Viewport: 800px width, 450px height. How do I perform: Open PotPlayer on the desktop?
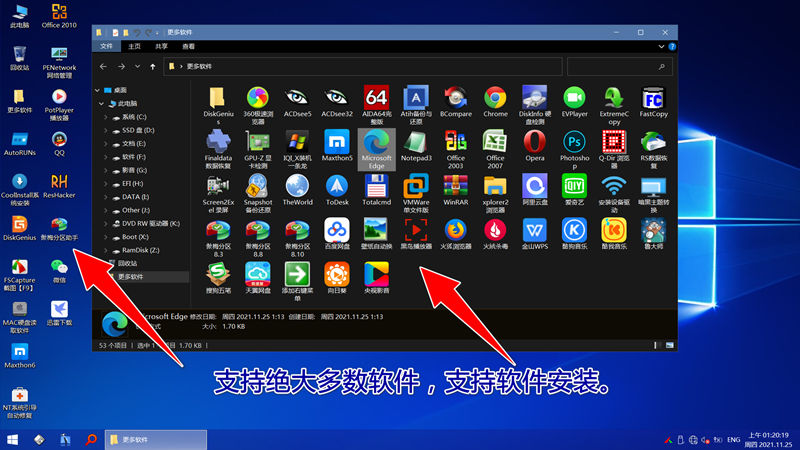(x=59, y=105)
